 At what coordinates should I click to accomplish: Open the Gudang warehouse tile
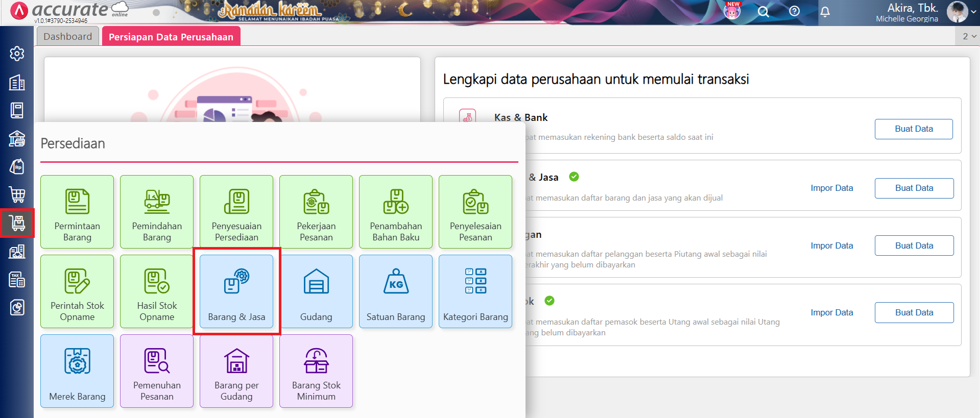(316, 291)
